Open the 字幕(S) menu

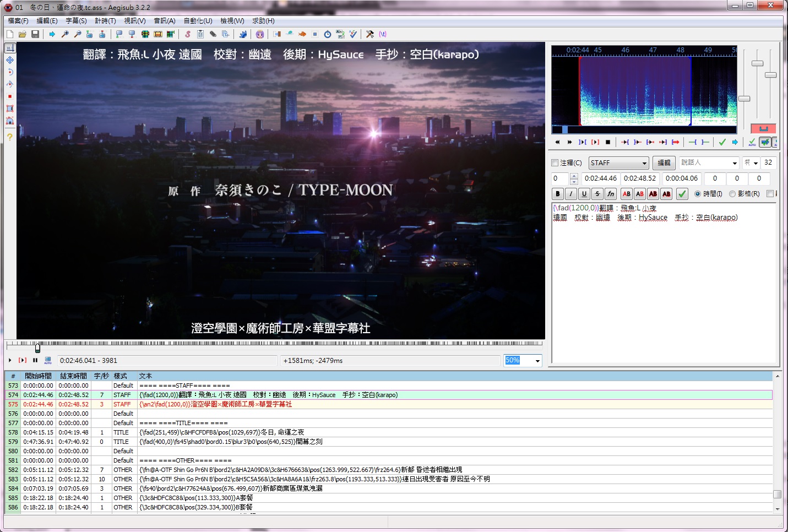point(76,21)
